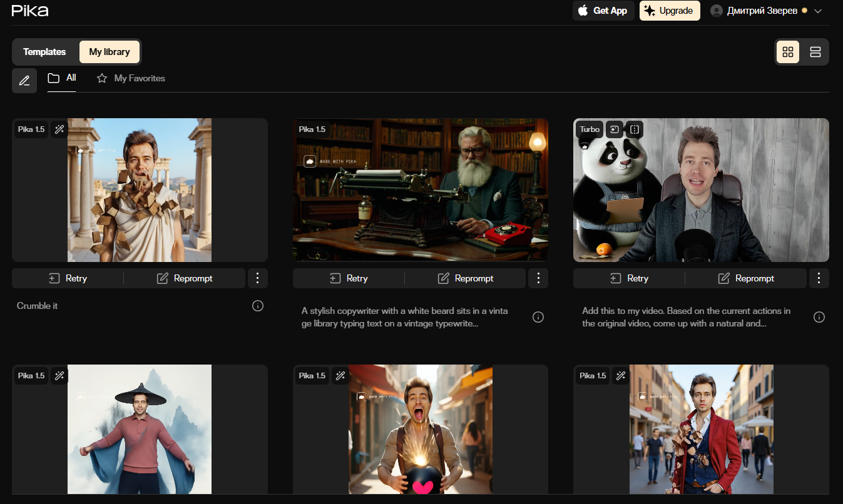Click the pencil edit icon beside All

24,81
